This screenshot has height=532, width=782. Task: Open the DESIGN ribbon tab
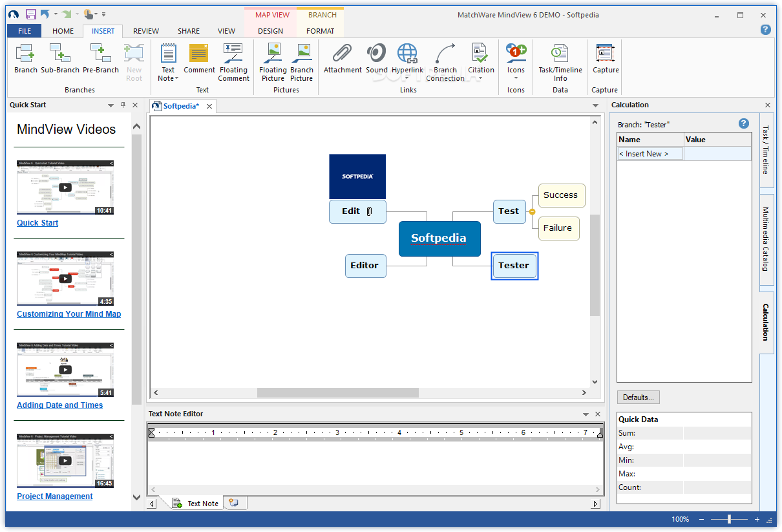(x=270, y=30)
